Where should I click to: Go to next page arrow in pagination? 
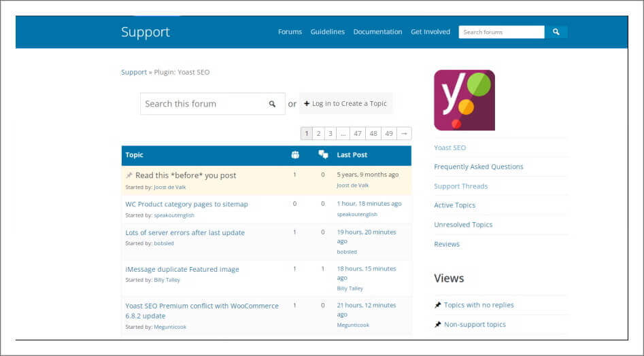click(x=404, y=133)
